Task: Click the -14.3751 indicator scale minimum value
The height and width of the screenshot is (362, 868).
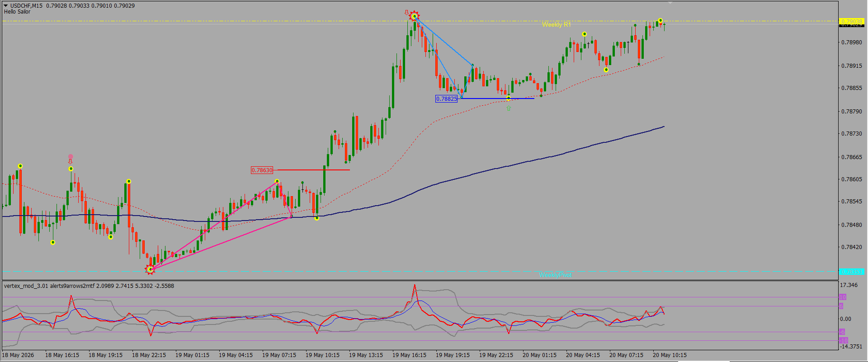Action: [850, 347]
